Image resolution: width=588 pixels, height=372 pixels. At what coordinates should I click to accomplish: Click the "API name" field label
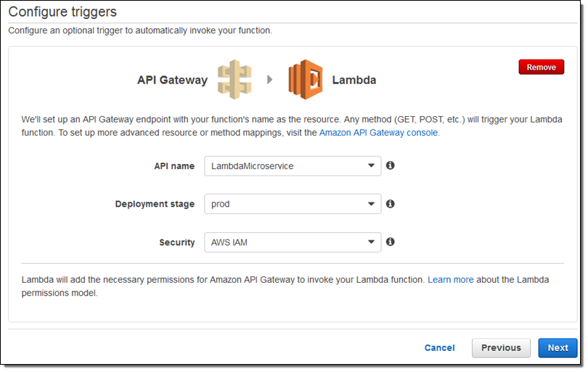173,166
